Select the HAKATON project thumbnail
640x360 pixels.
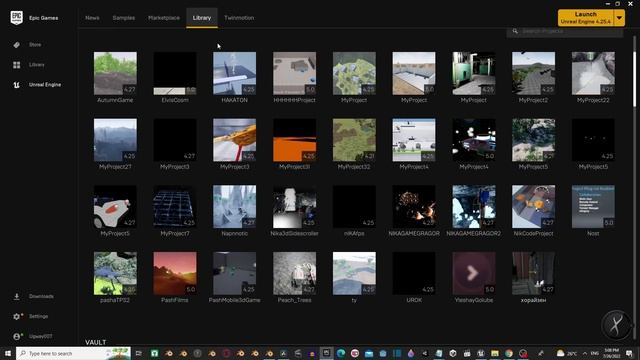click(234, 73)
